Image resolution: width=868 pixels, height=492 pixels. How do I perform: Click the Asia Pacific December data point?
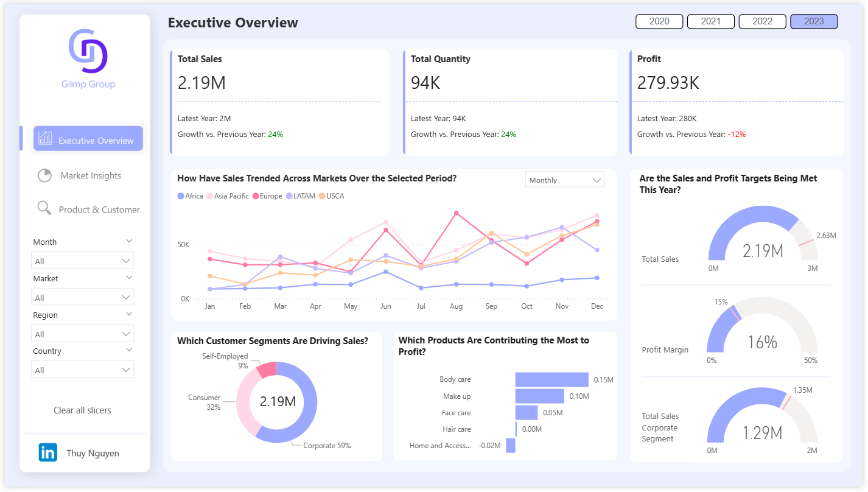coord(597,216)
